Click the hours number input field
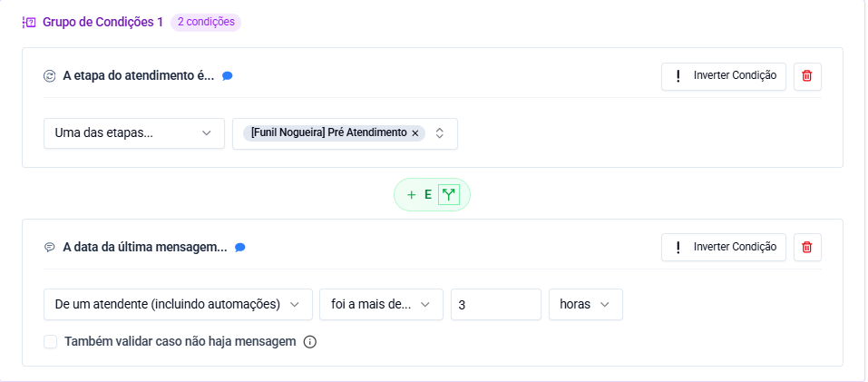Screen dimensions: 868x382 [x=495, y=305]
